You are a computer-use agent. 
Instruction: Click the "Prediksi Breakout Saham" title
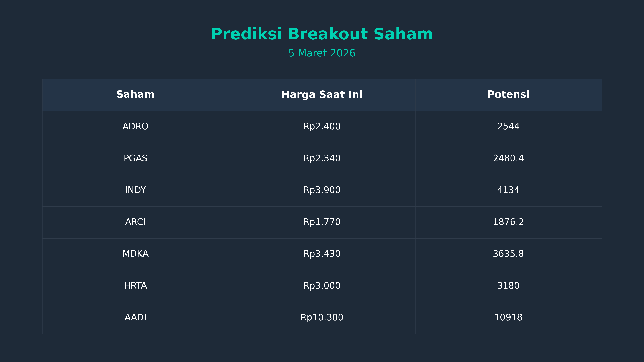click(322, 34)
